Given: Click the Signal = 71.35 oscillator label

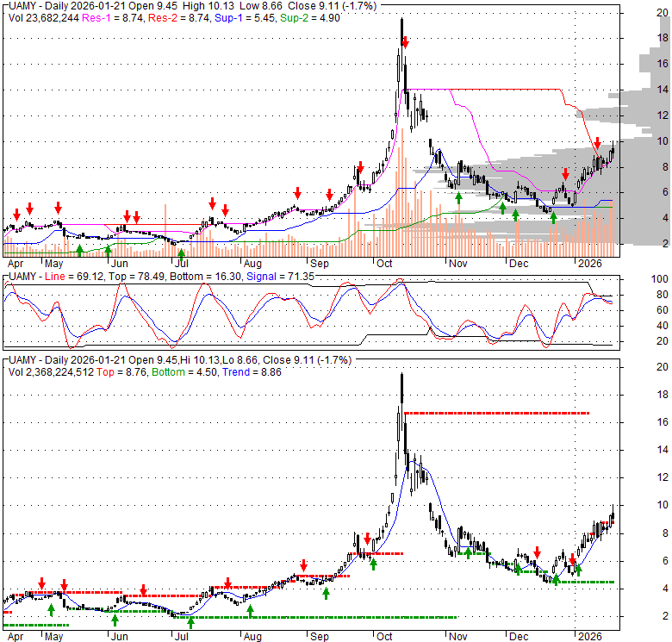Looking at the screenshot, I should point(280,277).
